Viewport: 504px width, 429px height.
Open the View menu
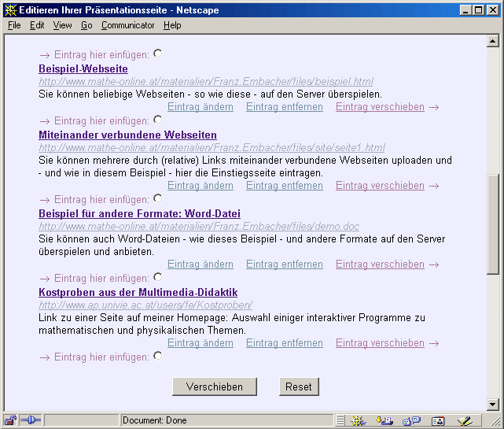(x=62, y=25)
